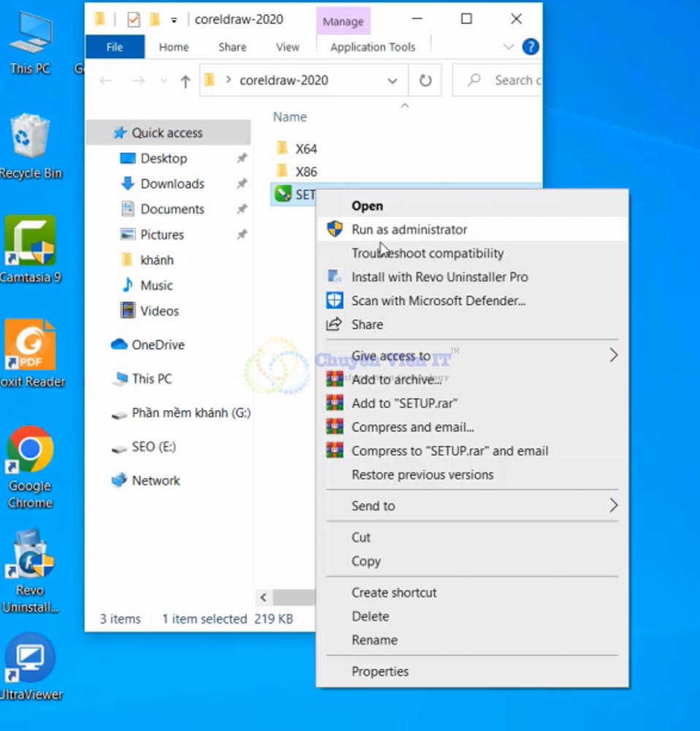Click the properties checkmark icon in title bar
Screen dimensions: 700x731
point(133,20)
